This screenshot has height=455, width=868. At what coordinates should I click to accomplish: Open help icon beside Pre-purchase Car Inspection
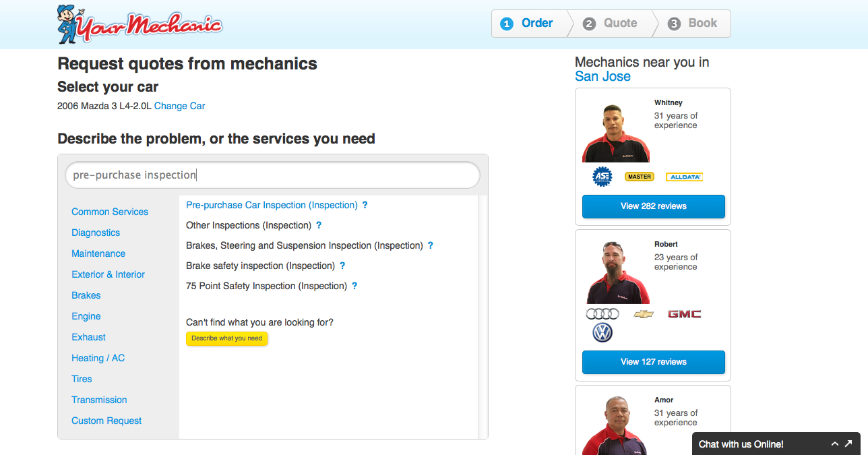click(365, 205)
